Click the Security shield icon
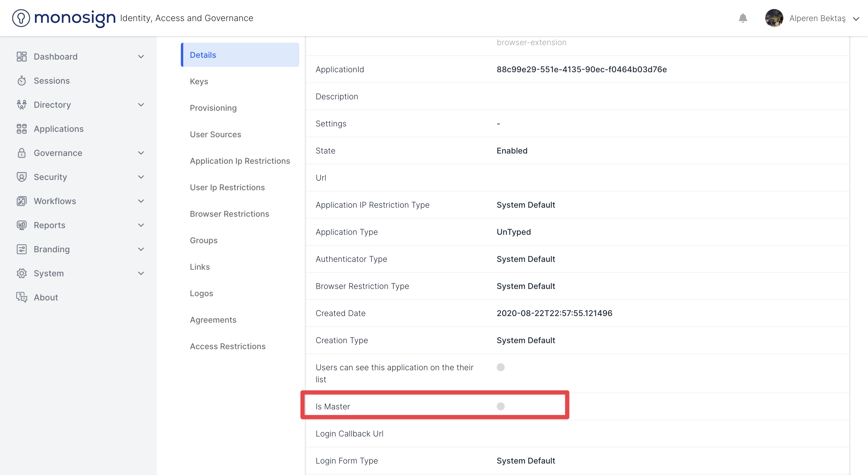This screenshot has height=475, width=868. (22, 177)
